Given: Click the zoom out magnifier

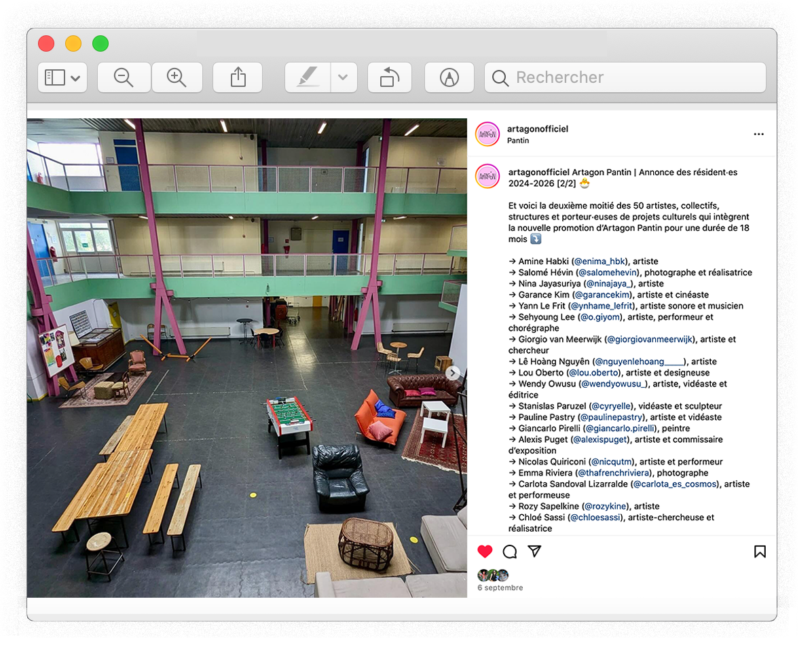Looking at the screenshot, I should [x=124, y=77].
